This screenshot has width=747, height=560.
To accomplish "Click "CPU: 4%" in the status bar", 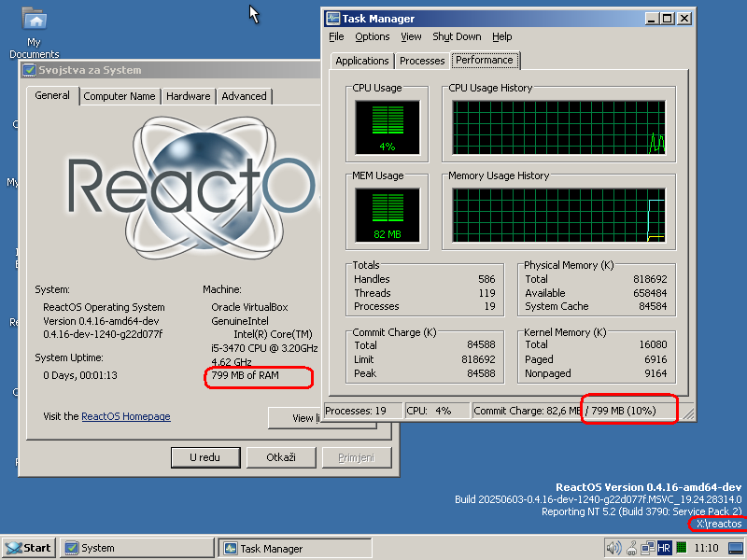I will (x=437, y=411).
